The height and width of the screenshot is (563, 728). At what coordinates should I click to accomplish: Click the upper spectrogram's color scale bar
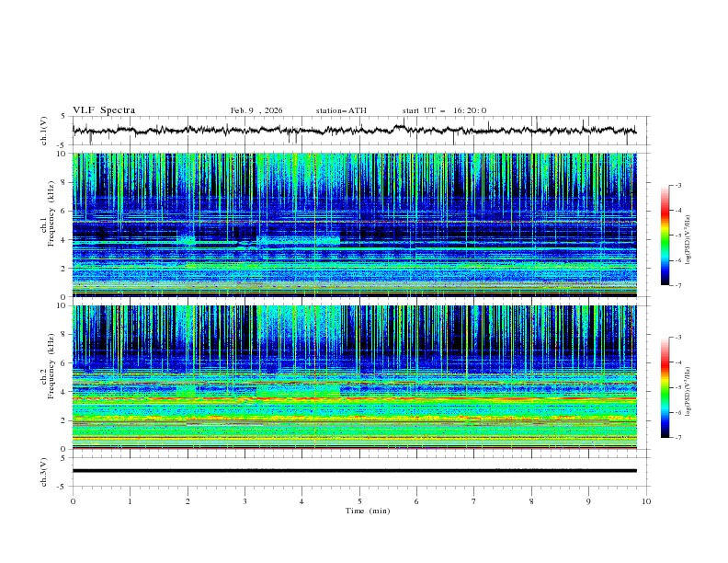pyautogui.click(x=665, y=235)
